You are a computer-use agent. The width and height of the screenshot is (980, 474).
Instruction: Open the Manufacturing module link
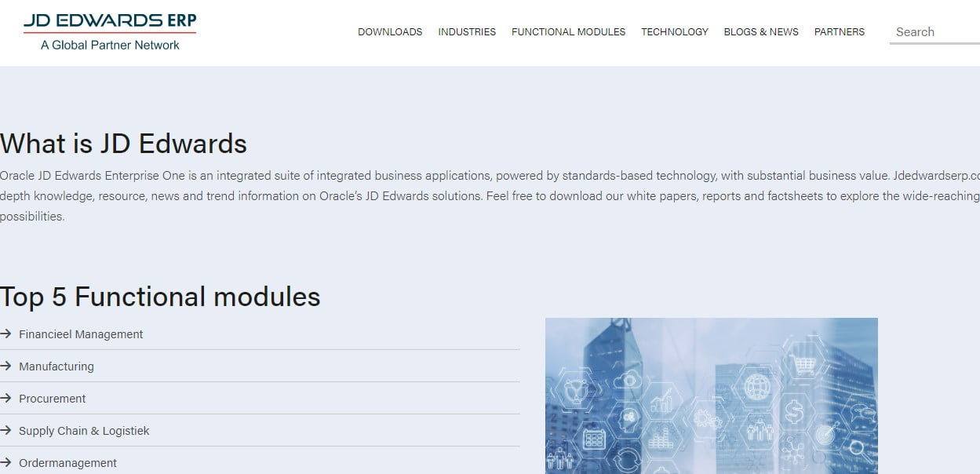click(56, 366)
